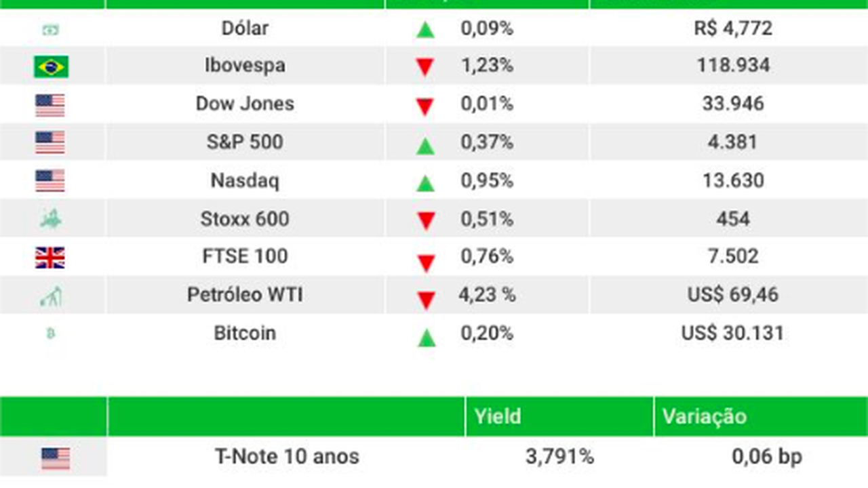Click the green up arrow for Dólar
This screenshot has width=868, height=488.
tap(425, 30)
